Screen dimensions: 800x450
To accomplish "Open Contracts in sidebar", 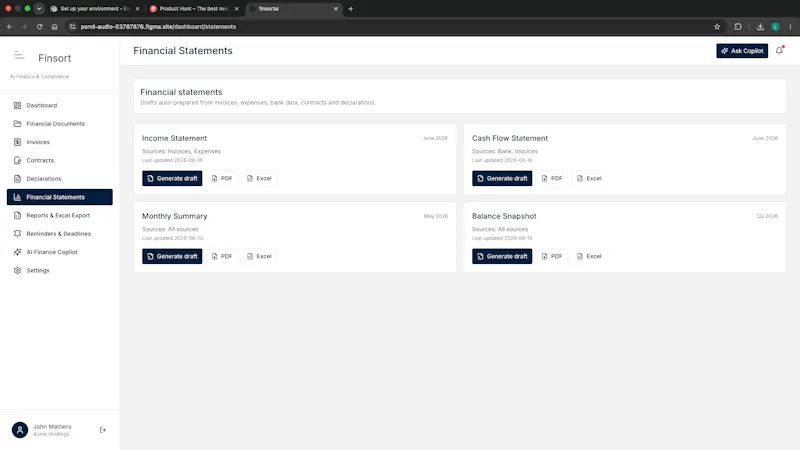I will 60,160.
